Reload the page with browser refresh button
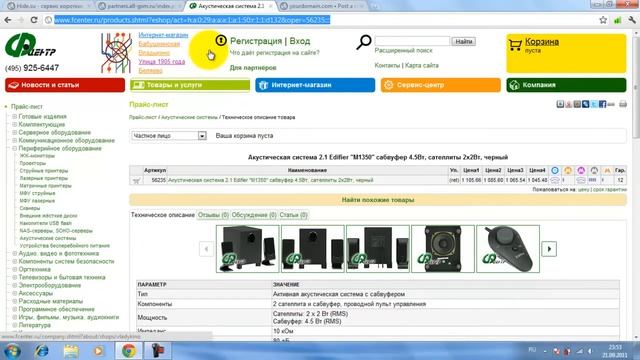640x360 pixels. coord(34,20)
